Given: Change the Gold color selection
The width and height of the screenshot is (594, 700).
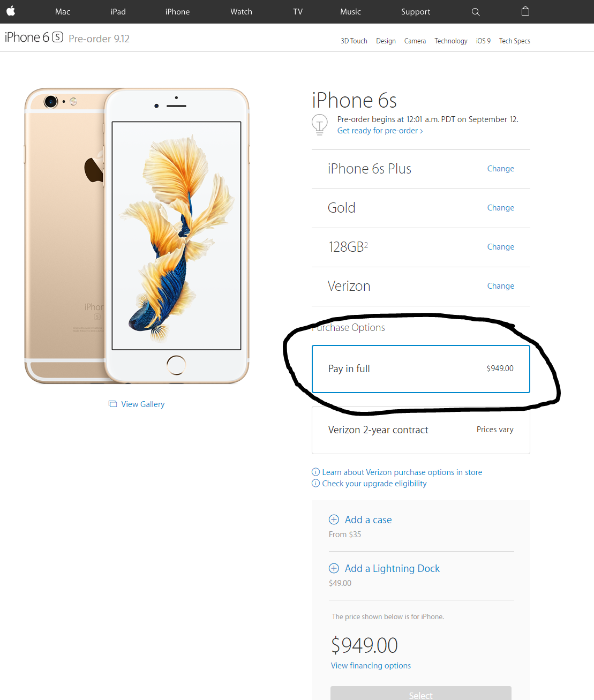Looking at the screenshot, I should pos(500,208).
